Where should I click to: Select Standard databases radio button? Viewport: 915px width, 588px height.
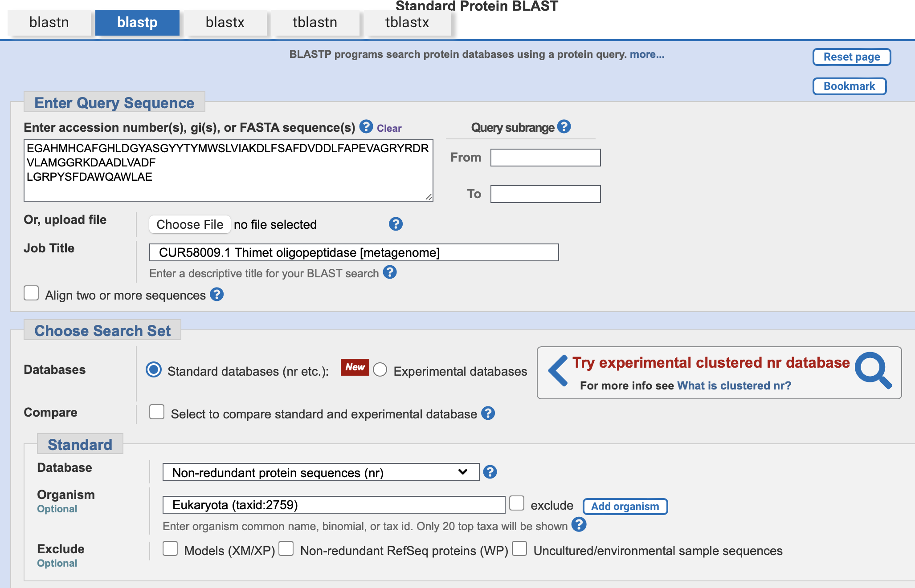(154, 369)
